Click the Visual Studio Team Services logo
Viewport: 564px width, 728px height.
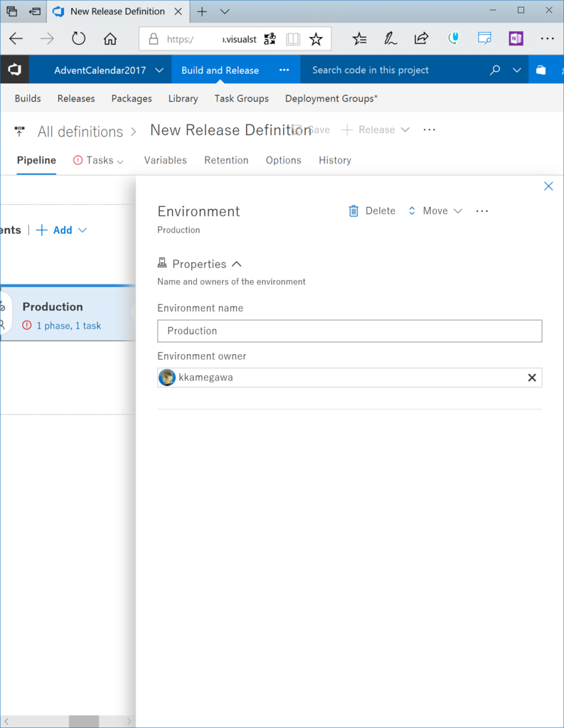(14, 70)
